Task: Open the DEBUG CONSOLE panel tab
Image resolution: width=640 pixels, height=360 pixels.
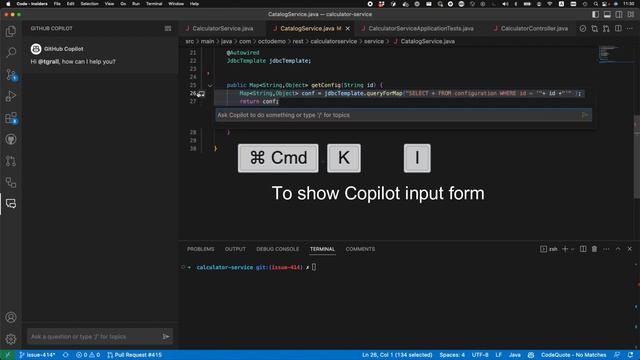Action: pos(278,249)
